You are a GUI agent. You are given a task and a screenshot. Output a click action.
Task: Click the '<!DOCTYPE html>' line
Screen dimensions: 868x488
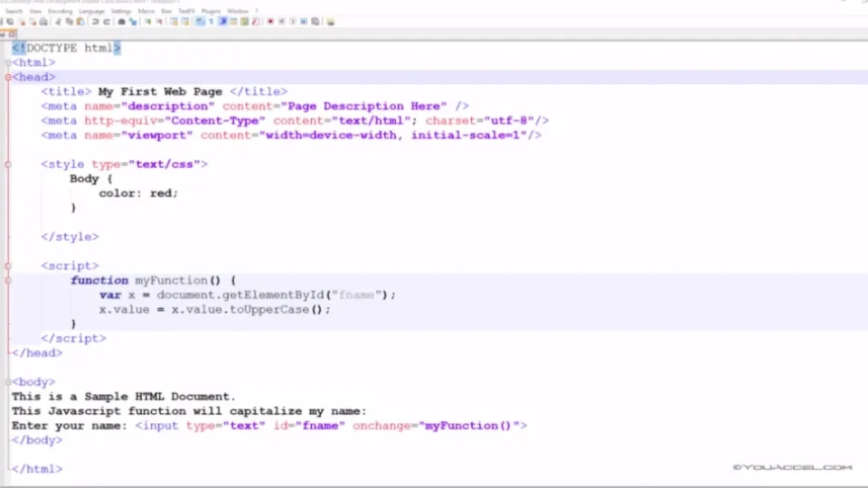pyautogui.click(x=66, y=48)
